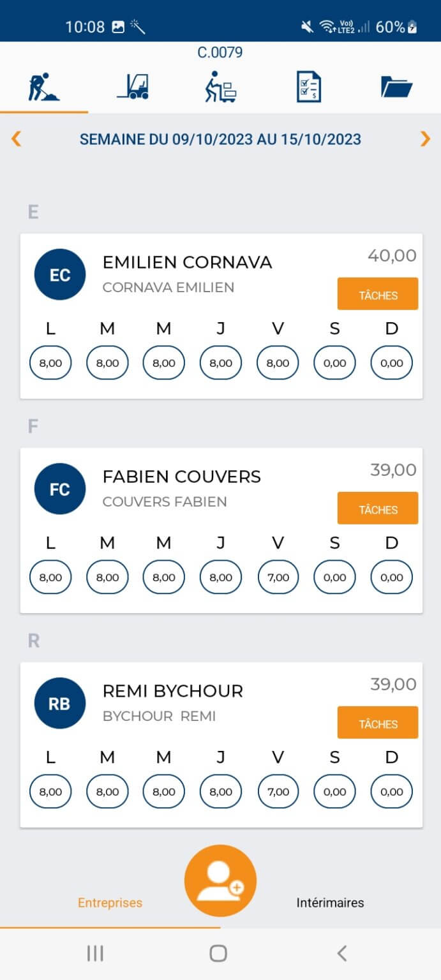The width and height of the screenshot is (441, 980).
Task: Edit Emilien Cornava's Monday hours
Action: click(x=50, y=363)
